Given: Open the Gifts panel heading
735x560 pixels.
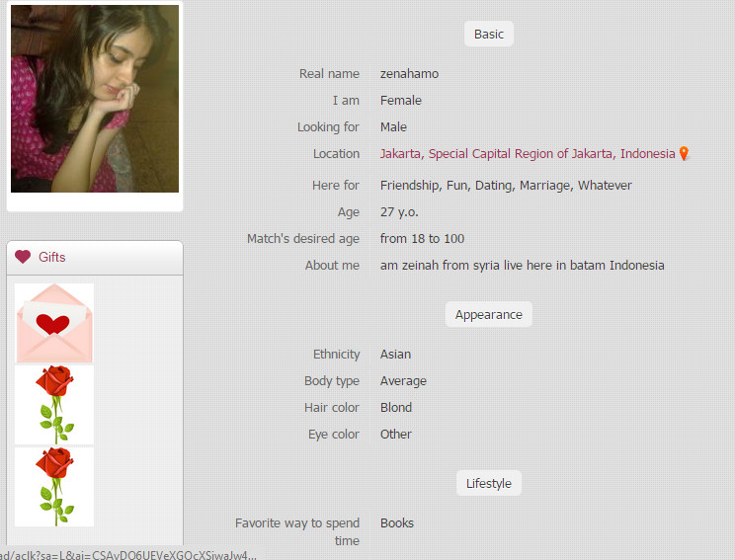Looking at the screenshot, I should click(x=52, y=257).
